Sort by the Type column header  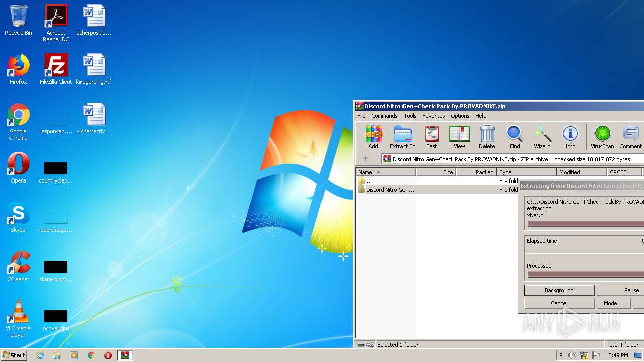point(526,172)
